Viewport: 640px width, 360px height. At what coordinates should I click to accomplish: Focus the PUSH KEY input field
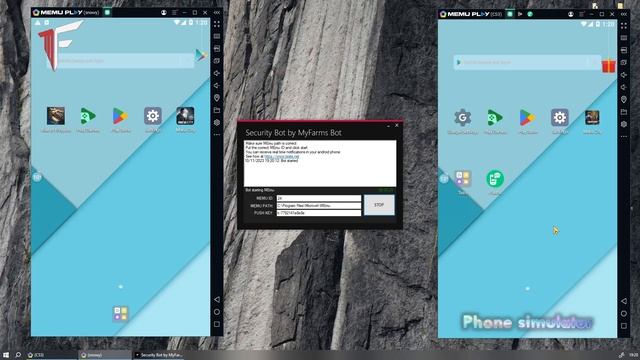[318, 213]
